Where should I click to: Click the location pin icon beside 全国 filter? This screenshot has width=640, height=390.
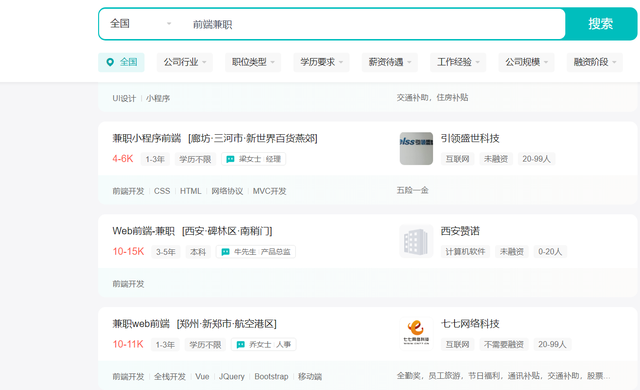point(110,62)
